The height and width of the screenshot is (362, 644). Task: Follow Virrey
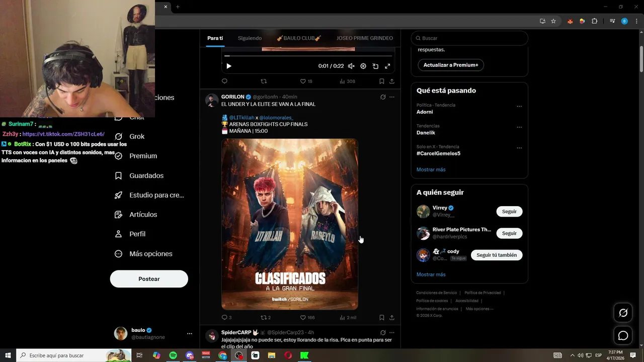tap(509, 212)
